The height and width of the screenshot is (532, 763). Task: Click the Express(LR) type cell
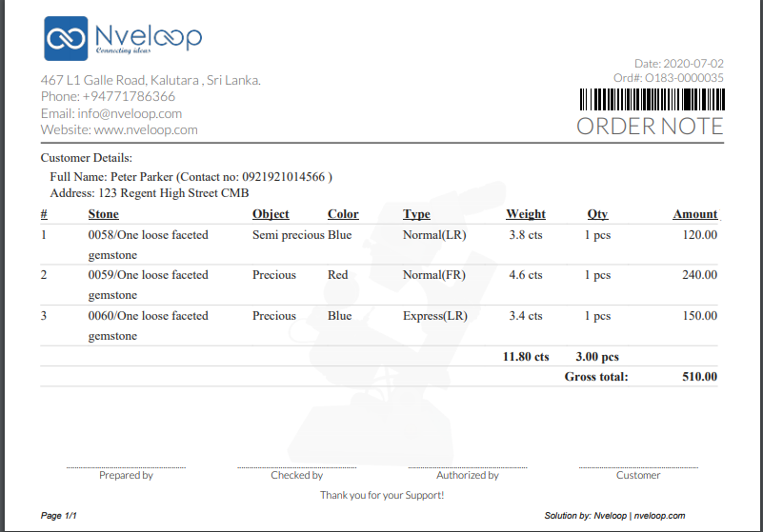click(x=435, y=316)
